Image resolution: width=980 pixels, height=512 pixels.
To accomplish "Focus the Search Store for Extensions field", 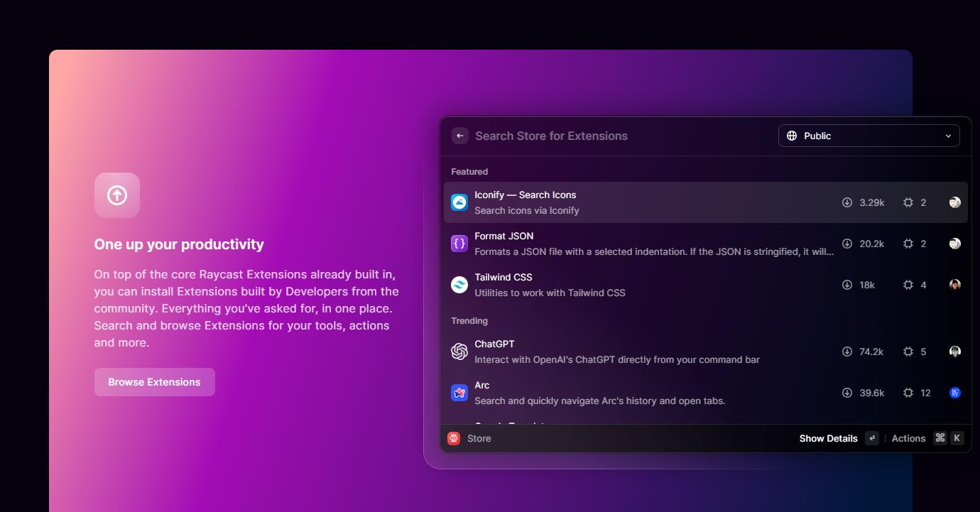I will (x=551, y=136).
